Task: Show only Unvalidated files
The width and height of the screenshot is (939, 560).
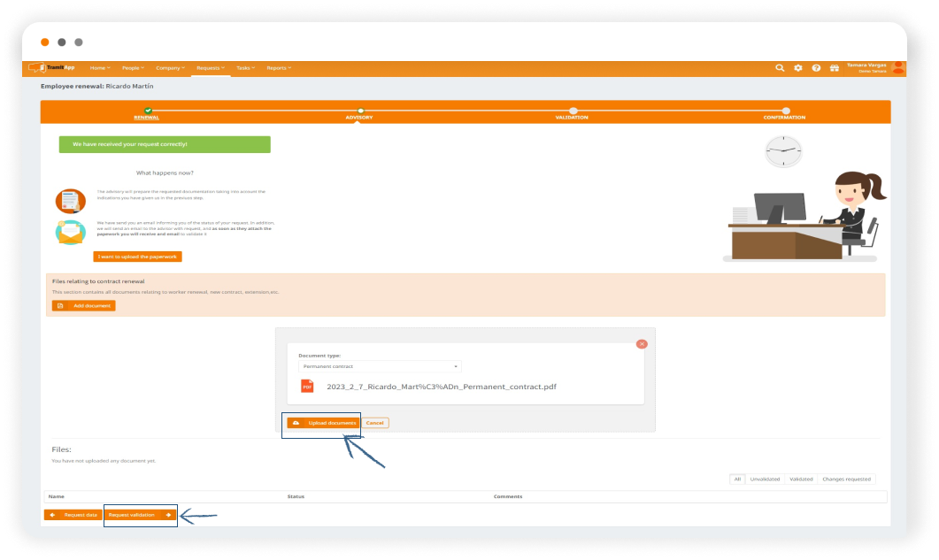Action: click(765, 479)
